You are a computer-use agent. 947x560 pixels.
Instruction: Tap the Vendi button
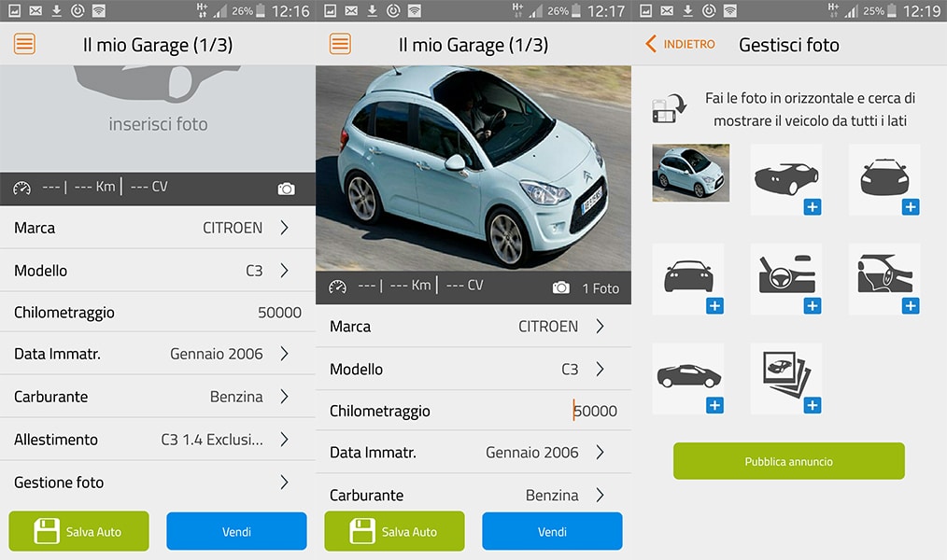point(236,531)
